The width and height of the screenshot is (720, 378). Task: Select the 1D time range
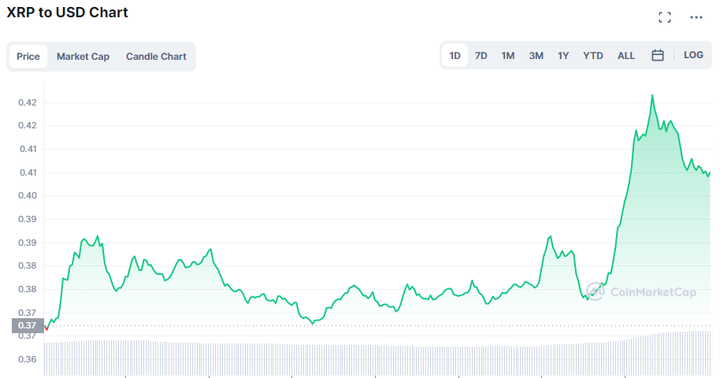pos(455,56)
